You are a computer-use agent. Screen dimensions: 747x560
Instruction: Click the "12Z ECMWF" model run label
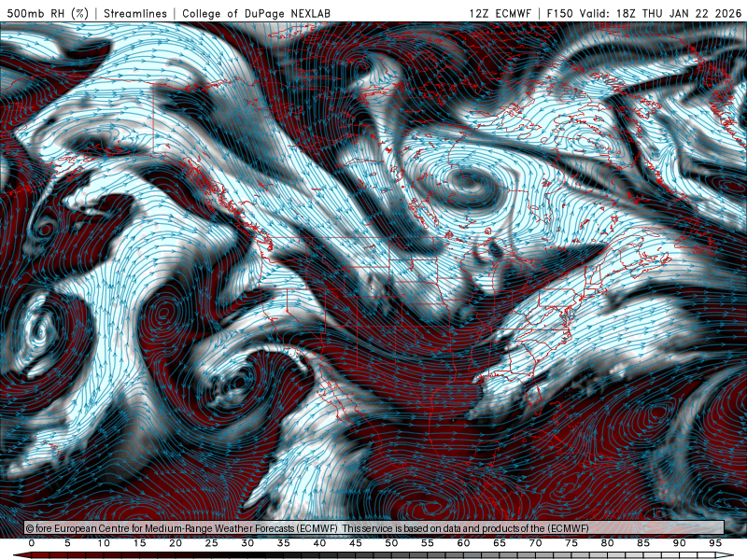[500, 13]
